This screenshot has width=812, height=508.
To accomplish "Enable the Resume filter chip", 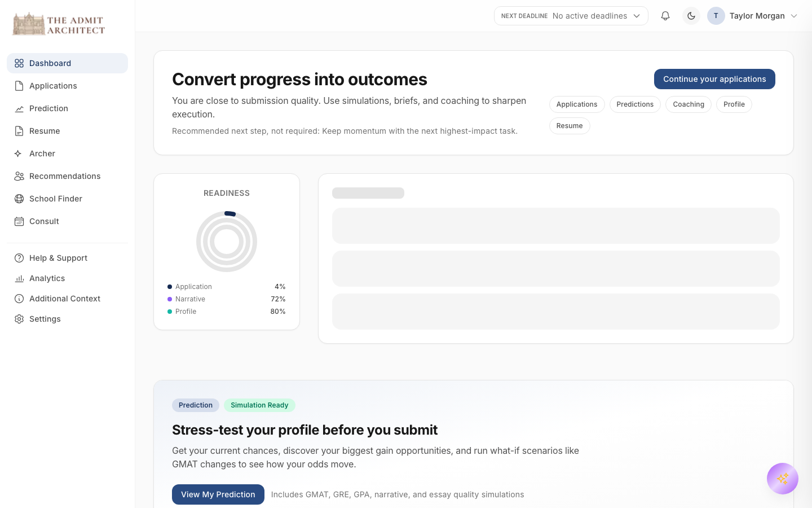I will [x=570, y=126].
